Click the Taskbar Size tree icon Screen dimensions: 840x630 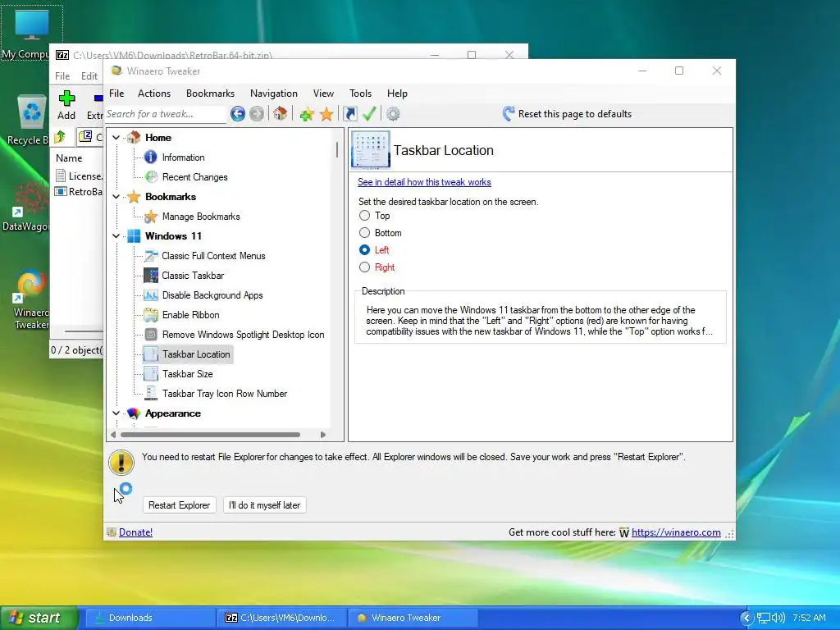[x=151, y=374]
